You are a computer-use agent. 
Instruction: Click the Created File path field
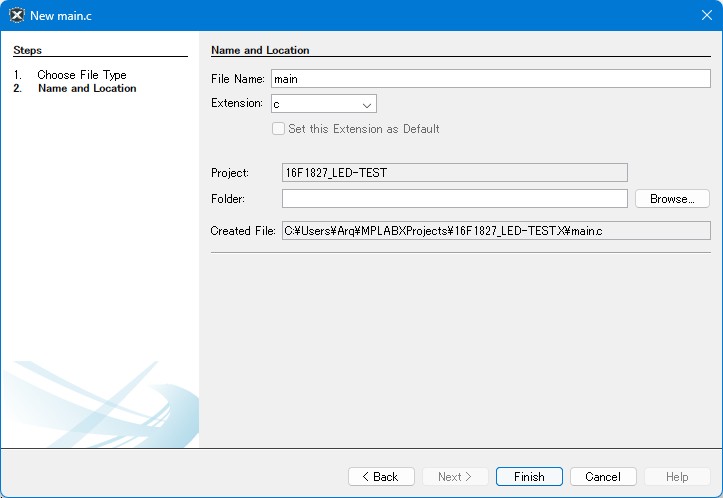coord(495,231)
